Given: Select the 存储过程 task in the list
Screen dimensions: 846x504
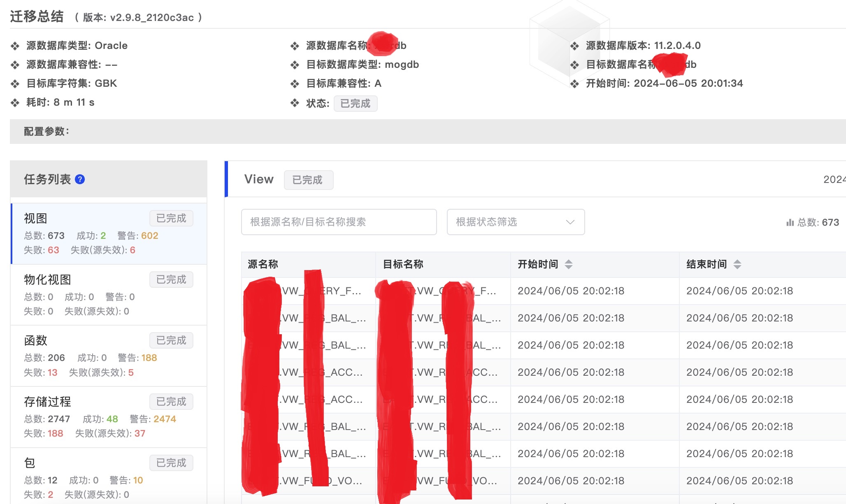Looking at the screenshot, I should click(109, 417).
